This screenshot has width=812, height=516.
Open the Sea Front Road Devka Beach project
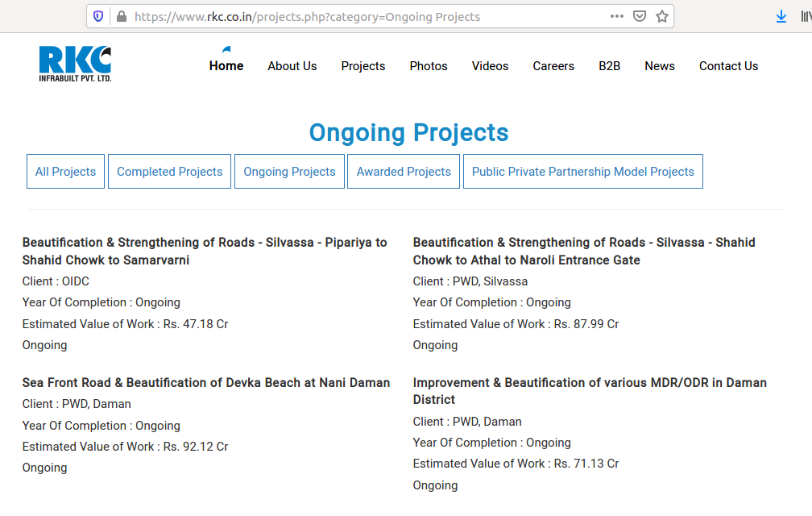click(206, 383)
